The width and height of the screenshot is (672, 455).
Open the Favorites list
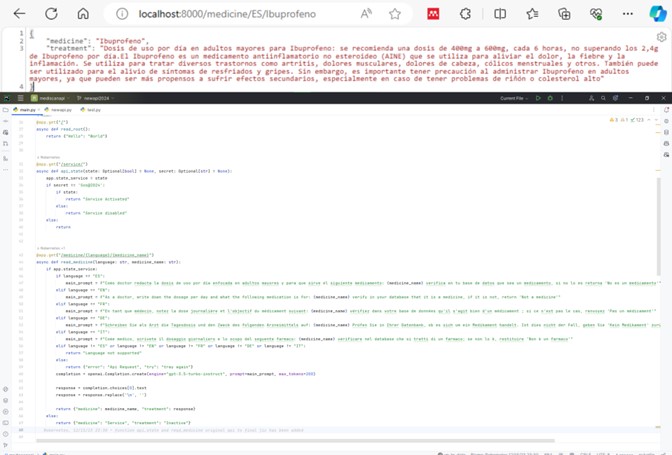pos(532,14)
